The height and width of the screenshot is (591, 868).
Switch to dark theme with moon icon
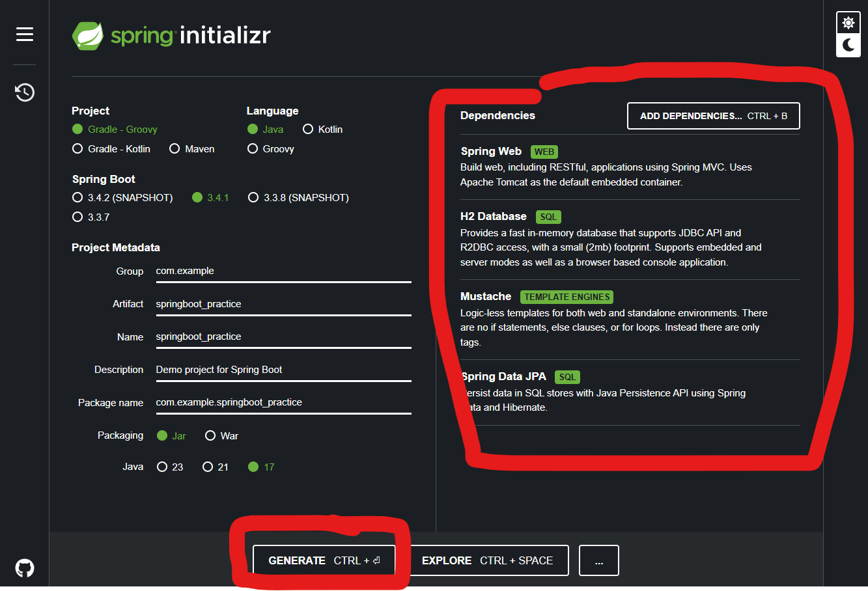point(848,45)
